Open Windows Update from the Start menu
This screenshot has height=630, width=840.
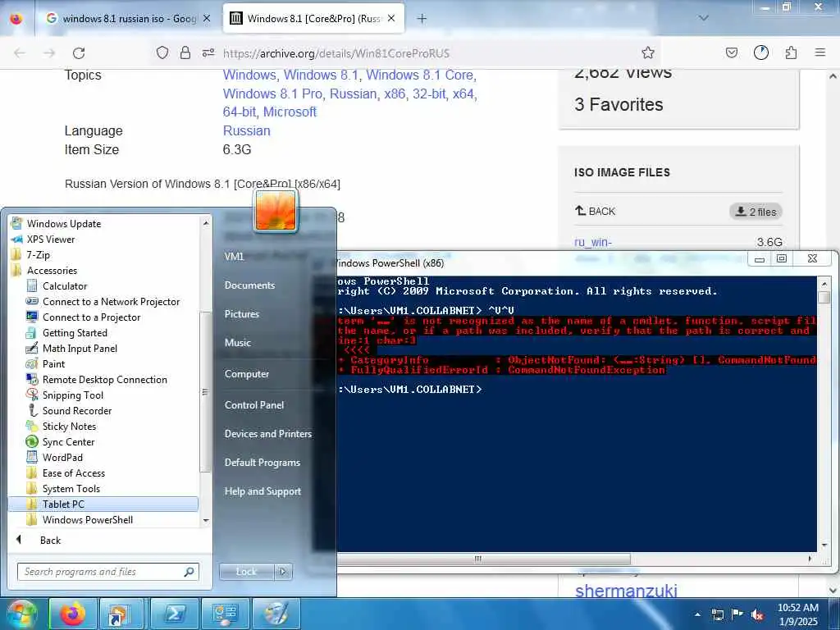64,223
